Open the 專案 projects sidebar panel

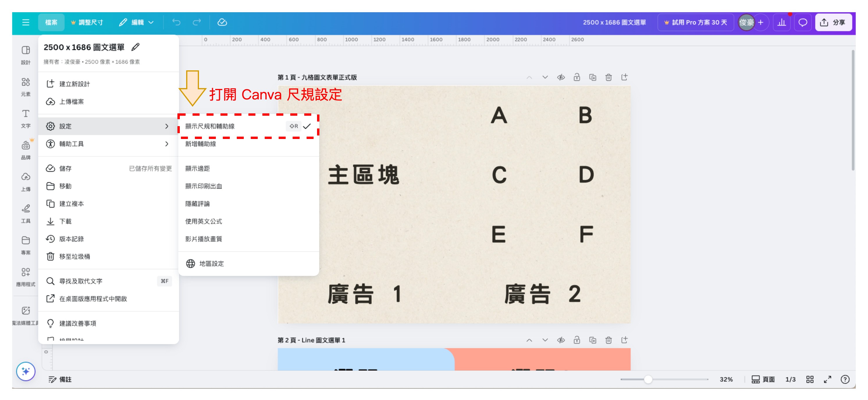pos(26,245)
